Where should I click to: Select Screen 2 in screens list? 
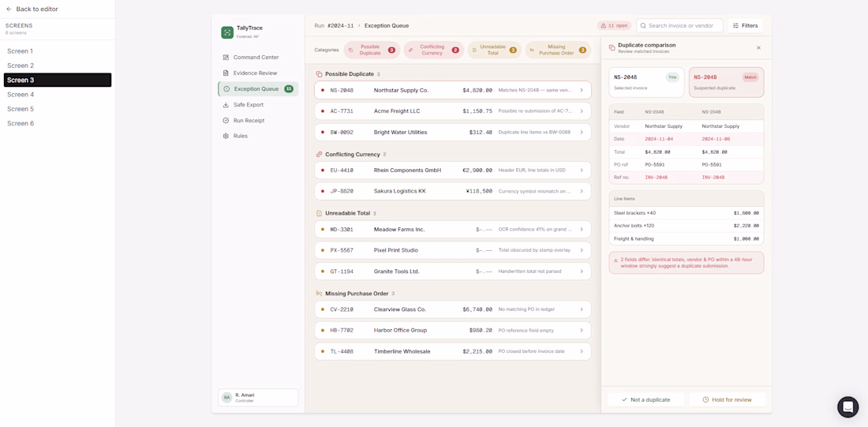[x=58, y=66]
